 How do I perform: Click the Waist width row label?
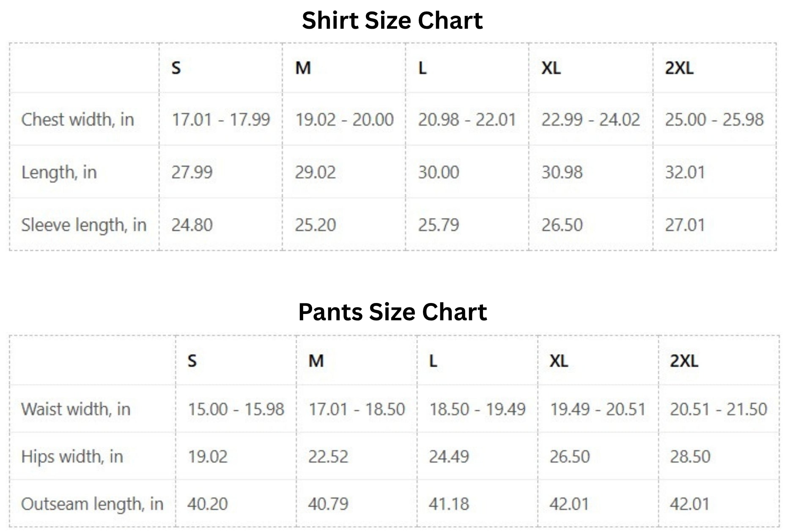tap(76, 409)
